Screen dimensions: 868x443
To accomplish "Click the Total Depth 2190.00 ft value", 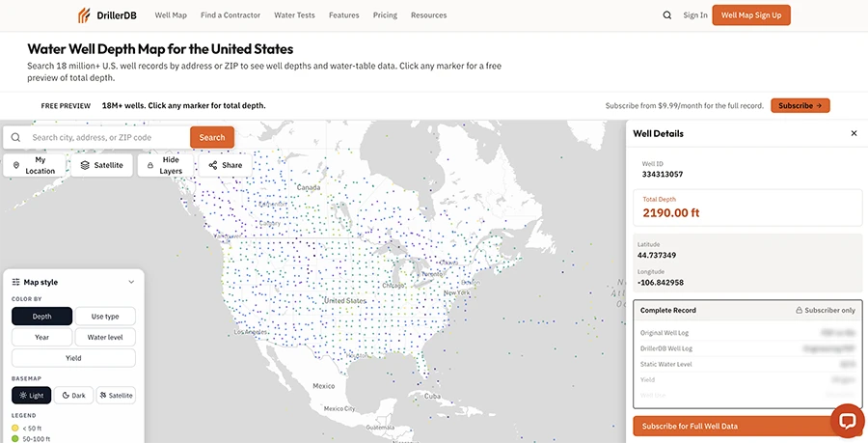I will [x=671, y=212].
